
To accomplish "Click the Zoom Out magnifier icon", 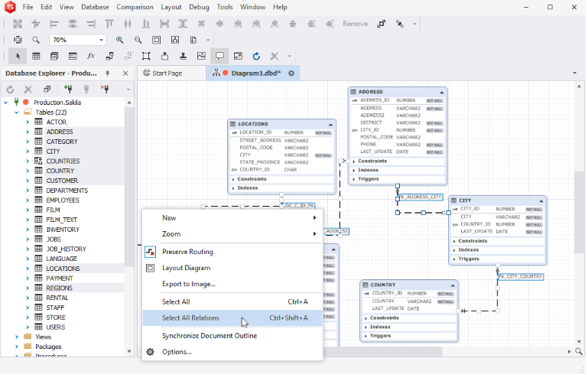I will click(x=138, y=40).
